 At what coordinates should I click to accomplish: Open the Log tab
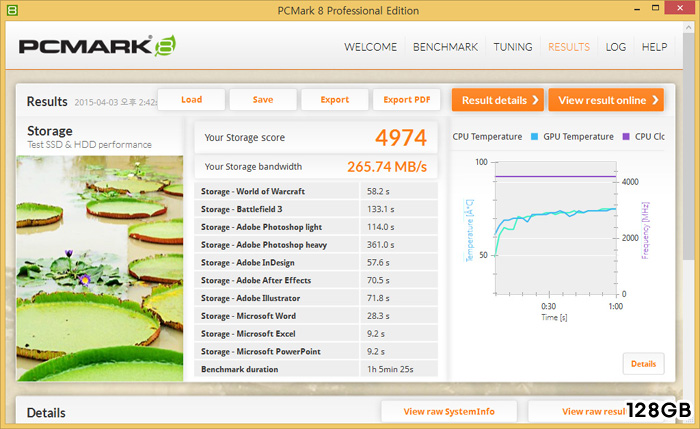(x=616, y=47)
